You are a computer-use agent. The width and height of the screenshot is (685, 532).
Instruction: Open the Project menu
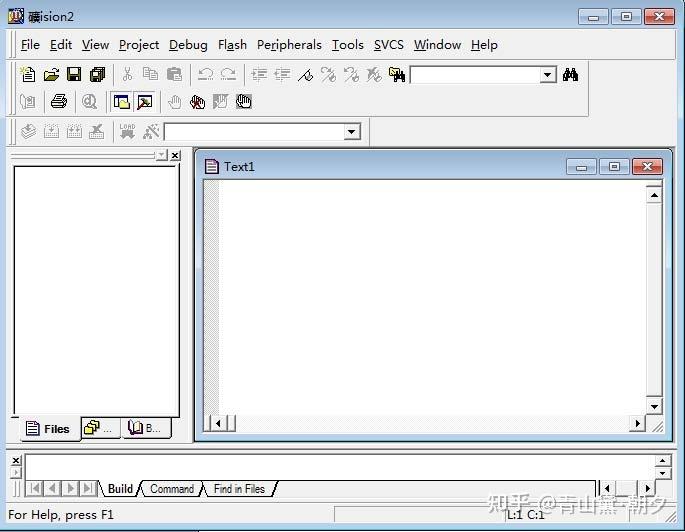139,45
